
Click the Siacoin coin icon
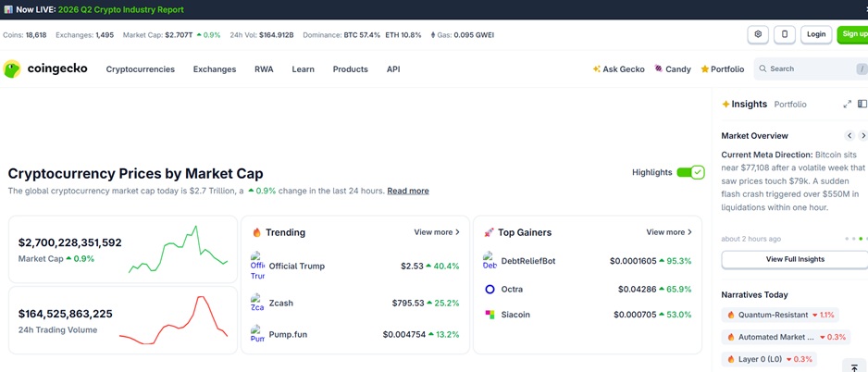[490, 315]
